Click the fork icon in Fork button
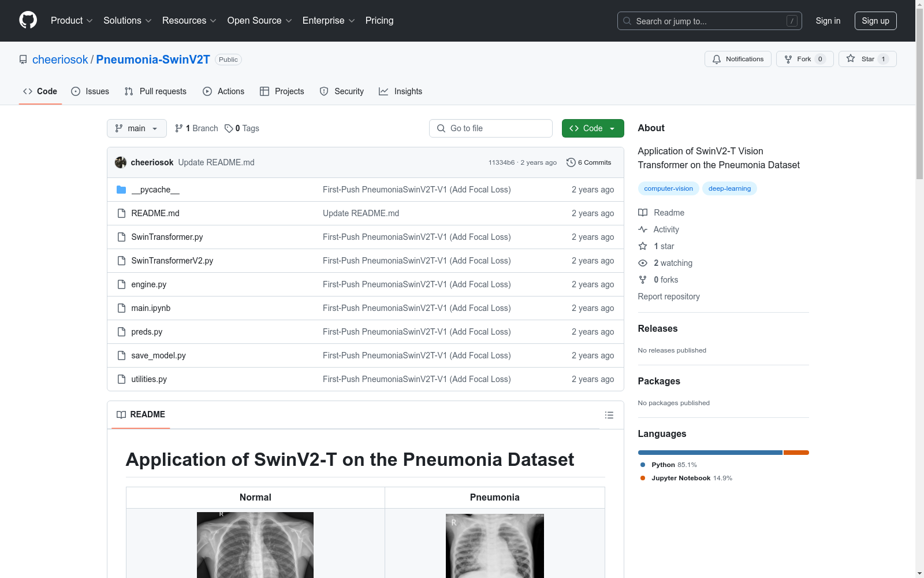The image size is (924, 578). click(788, 59)
